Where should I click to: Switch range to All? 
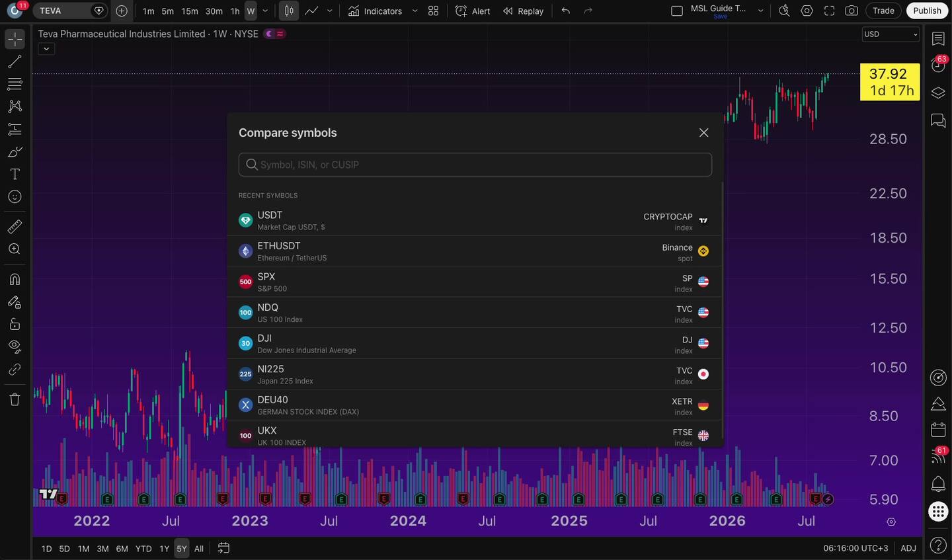point(199,549)
